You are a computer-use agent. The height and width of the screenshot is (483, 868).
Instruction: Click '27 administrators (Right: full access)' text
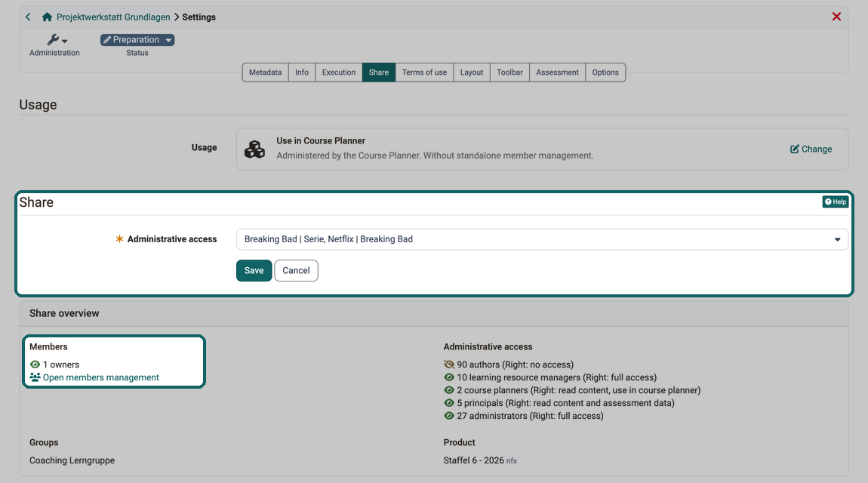530,416
